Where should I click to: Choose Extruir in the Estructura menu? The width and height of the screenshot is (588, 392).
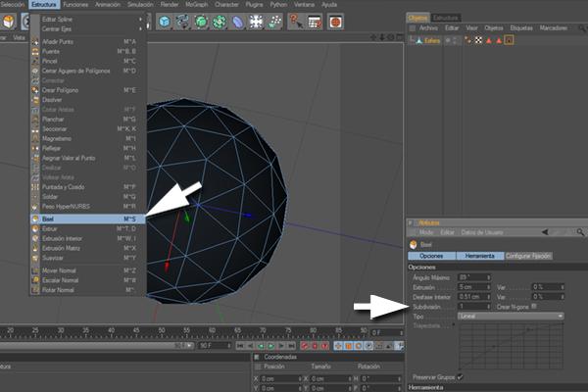click(x=88, y=228)
